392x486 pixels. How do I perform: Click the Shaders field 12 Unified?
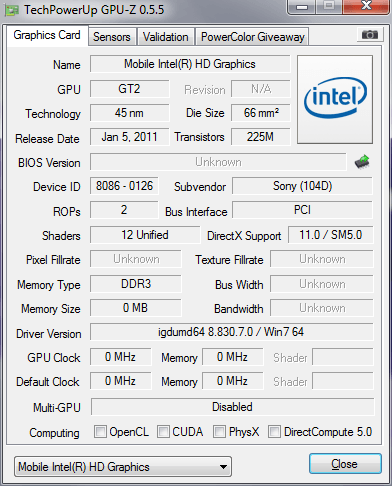coord(145,235)
